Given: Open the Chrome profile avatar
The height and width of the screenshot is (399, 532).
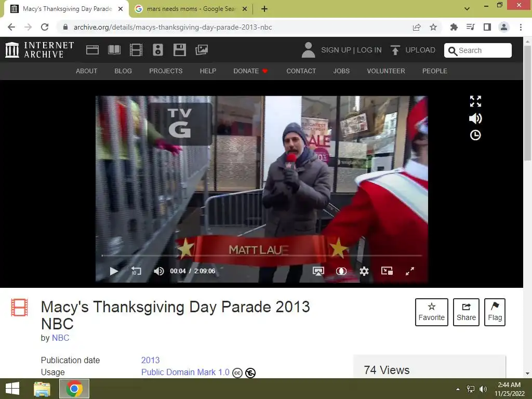Looking at the screenshot, I should [x=504, y=27].
